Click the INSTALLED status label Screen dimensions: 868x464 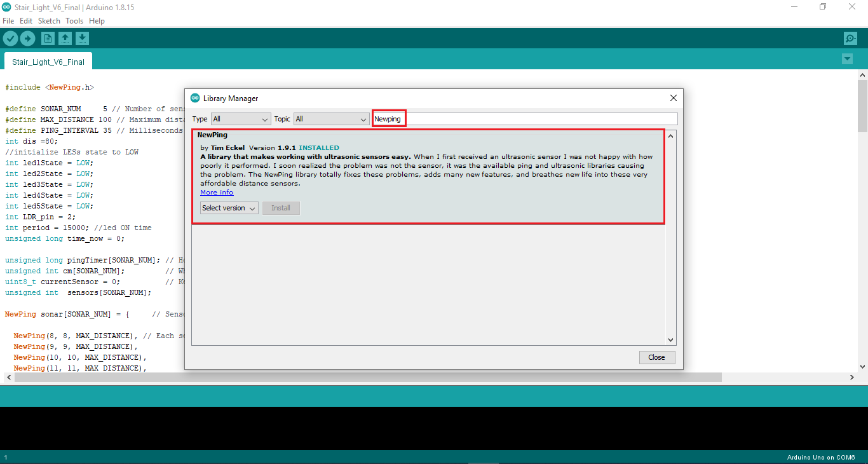click(x=319, y=148)
